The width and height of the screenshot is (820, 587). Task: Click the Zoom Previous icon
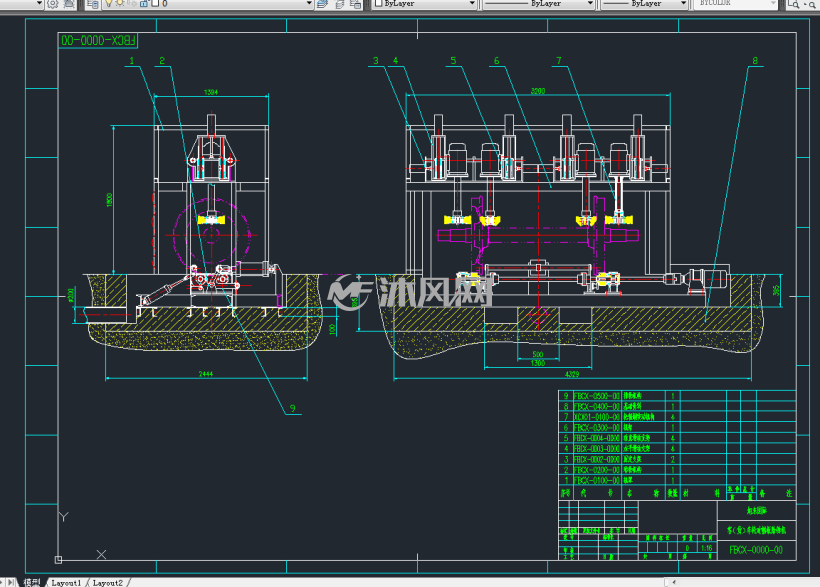(x=812, y=4)
